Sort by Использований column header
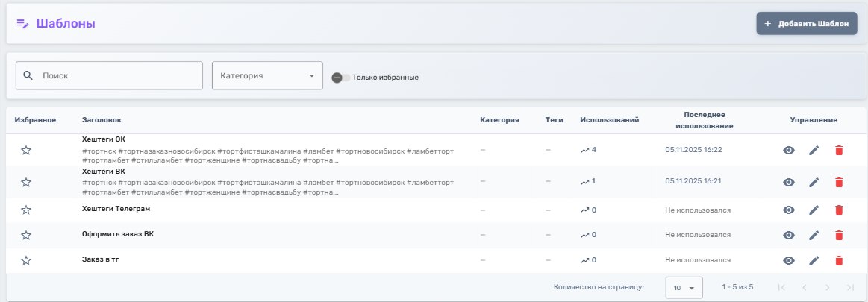 pos(610,120)
